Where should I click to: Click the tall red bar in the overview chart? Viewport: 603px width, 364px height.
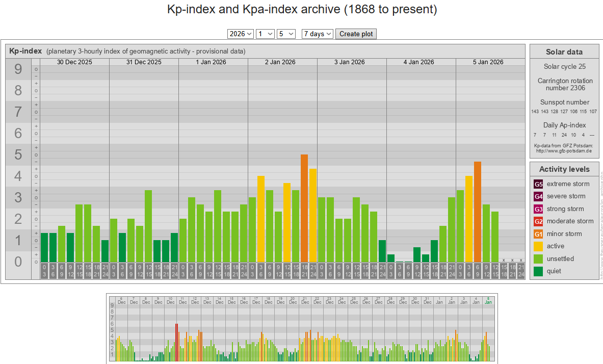click(176, 342)
